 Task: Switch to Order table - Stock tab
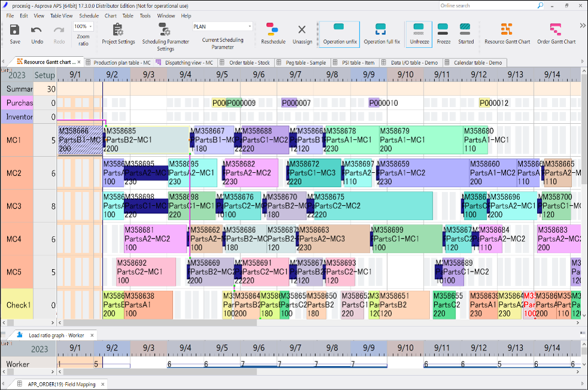point(245,63)
